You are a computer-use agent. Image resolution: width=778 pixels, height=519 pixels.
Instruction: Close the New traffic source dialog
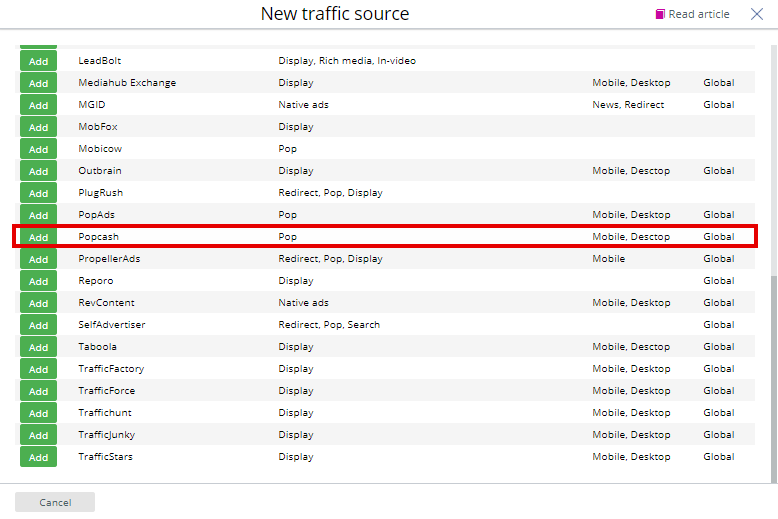pyautogui.click(x=757, y=14)
